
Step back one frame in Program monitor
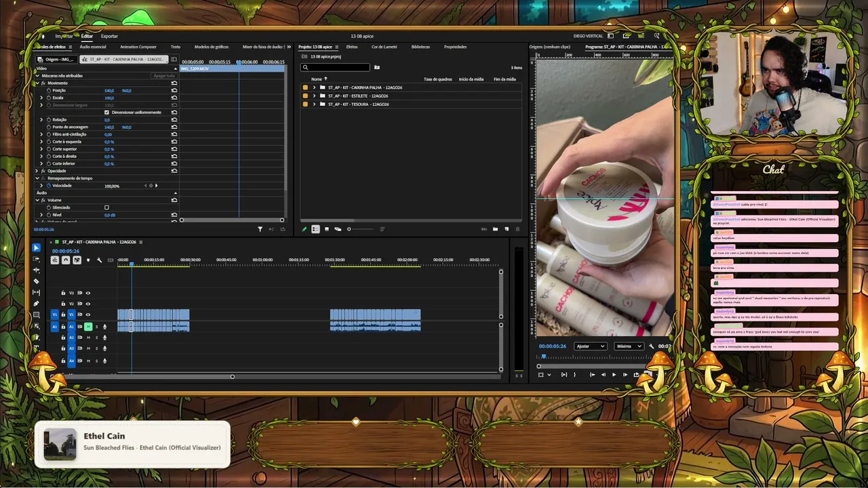[603, 374]
